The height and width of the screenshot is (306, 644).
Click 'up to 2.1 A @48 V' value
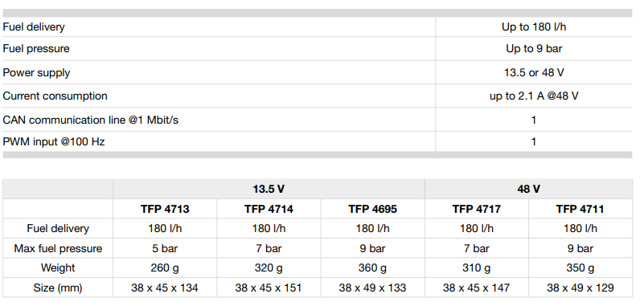coord(534,96)
